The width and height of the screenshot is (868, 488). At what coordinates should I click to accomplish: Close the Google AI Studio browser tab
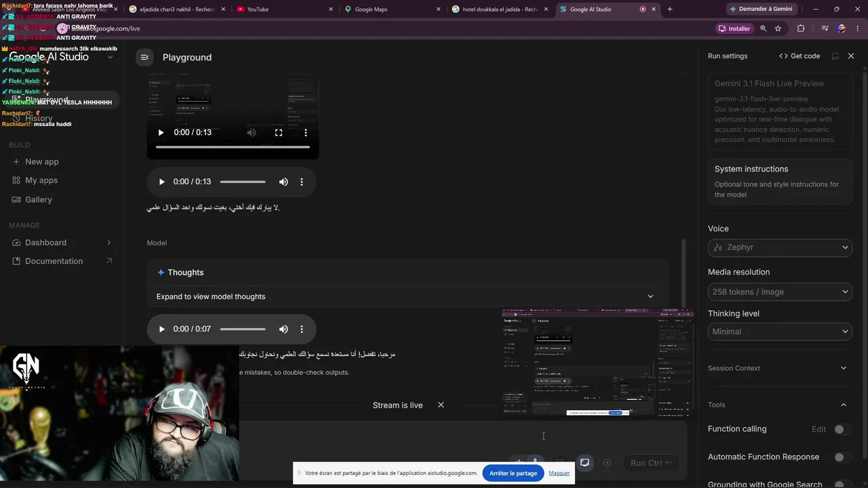pyautogui.click(x=654, y=9)
